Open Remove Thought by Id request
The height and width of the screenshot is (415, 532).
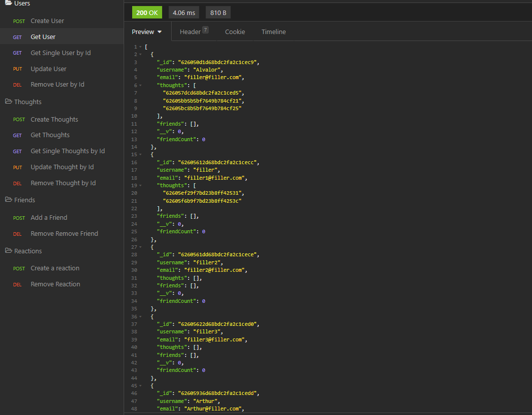[62, 183]
